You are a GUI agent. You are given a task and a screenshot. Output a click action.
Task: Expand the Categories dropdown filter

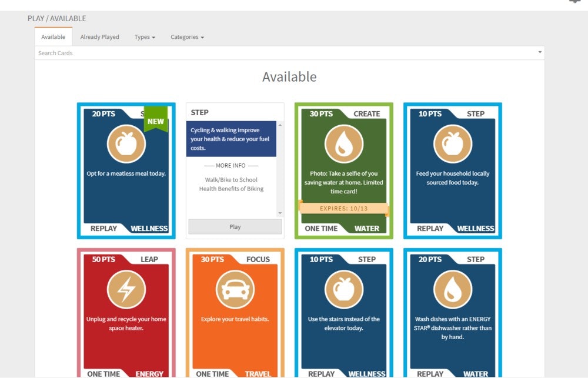(187, 37)
